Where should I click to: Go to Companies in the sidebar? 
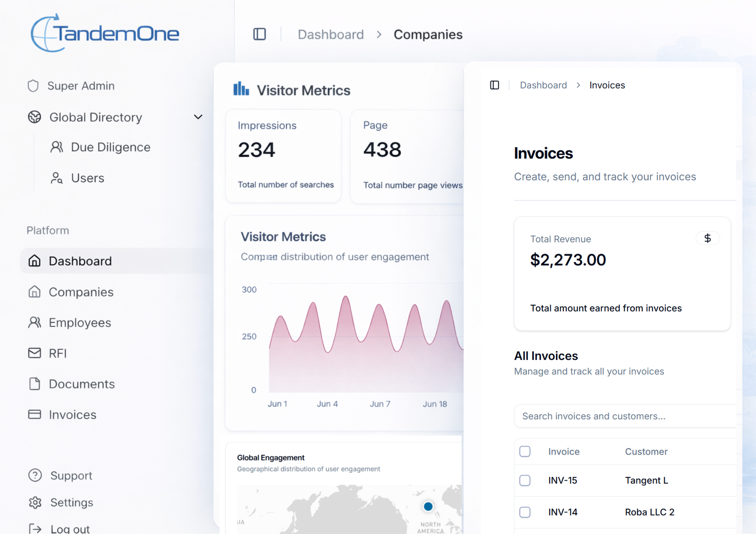81,292
